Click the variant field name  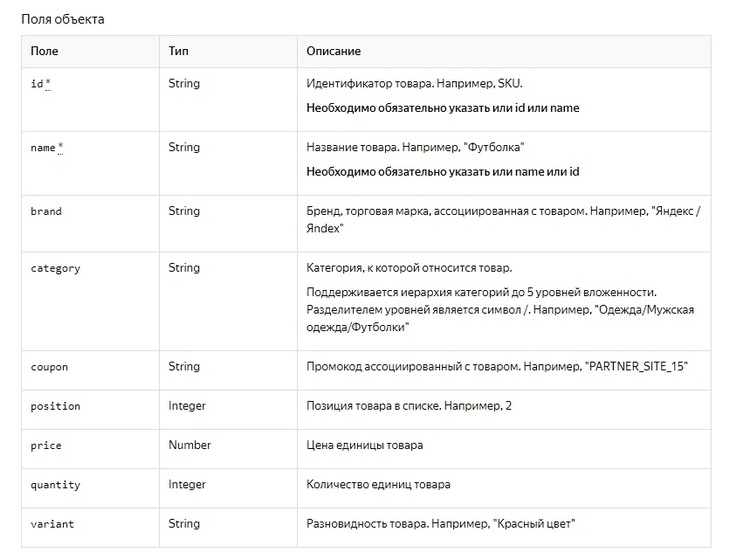53,524
